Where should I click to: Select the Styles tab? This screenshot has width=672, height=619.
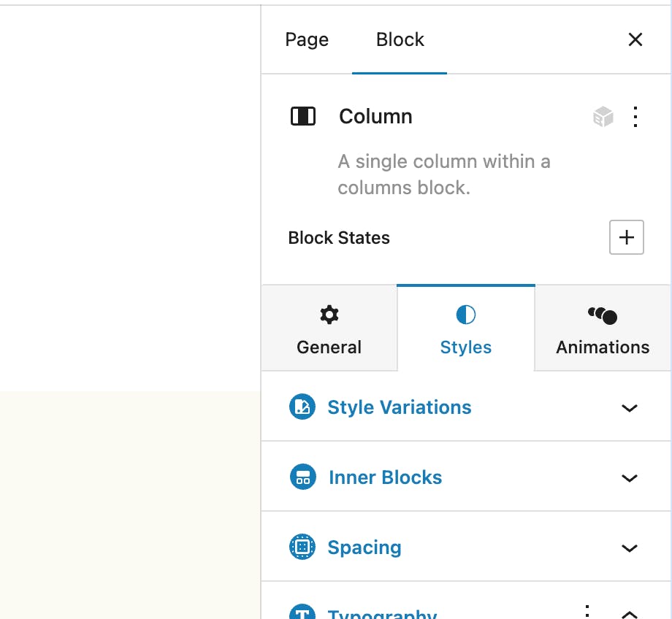tap(465, 330)
